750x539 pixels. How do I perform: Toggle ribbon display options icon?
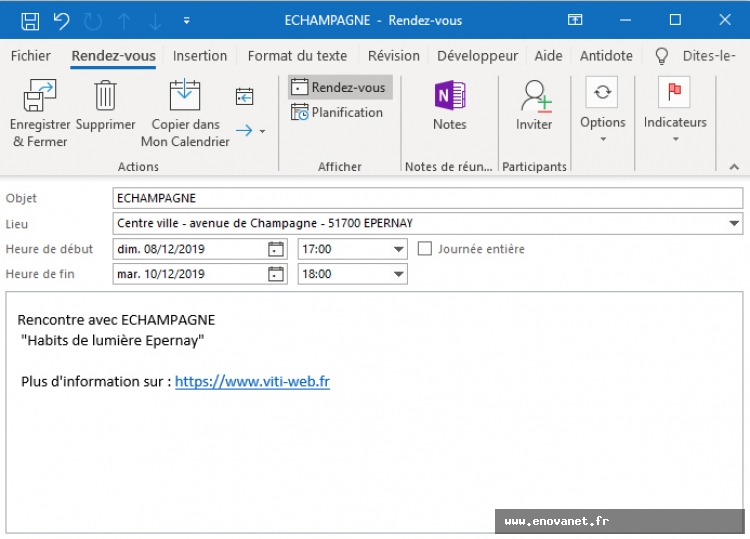point(575,20)
